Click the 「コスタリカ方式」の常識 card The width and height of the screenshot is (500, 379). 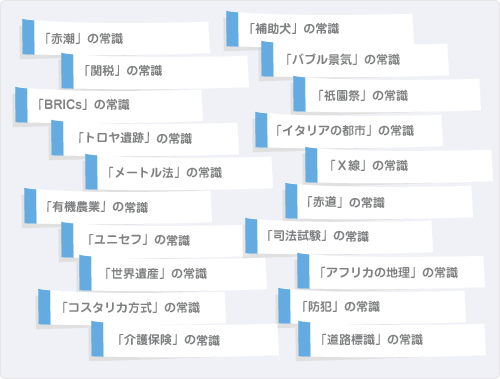132,307
